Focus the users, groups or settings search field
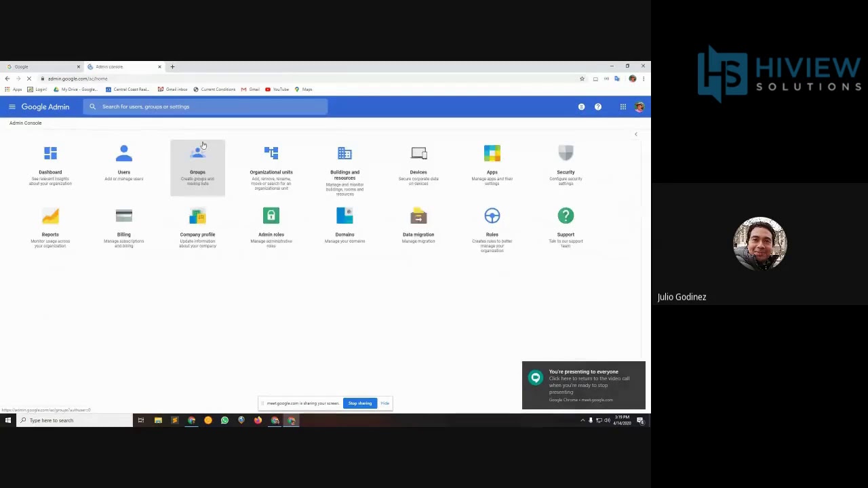The width and height of the screenshot is (868, 488). click(x=205, y=106)
